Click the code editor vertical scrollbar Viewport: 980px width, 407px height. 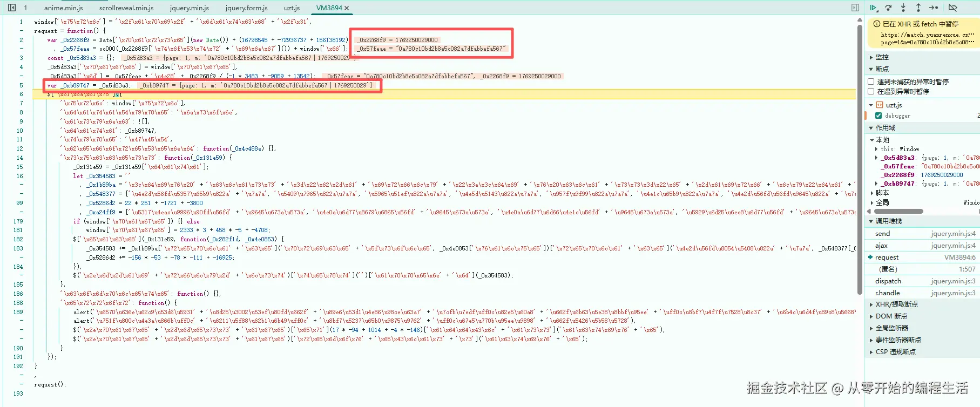(x=860, y=159)
